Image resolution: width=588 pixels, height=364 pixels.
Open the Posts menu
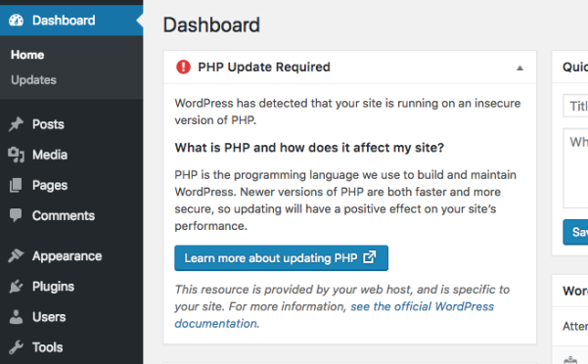71,124
